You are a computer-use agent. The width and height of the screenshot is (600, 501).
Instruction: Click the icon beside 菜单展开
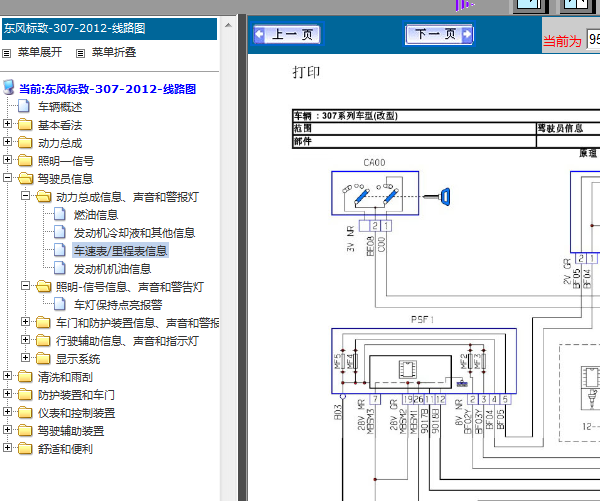click(x=7, y=53)
